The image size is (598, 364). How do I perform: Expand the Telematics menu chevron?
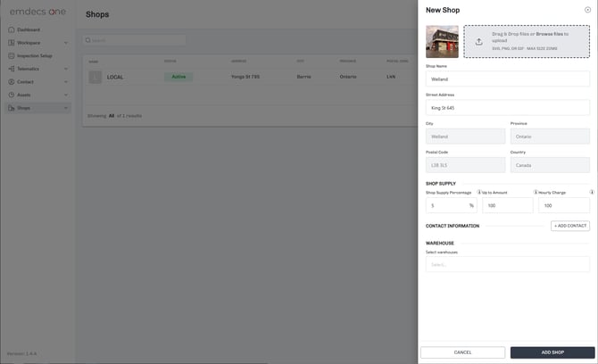[x=66, y=69]
